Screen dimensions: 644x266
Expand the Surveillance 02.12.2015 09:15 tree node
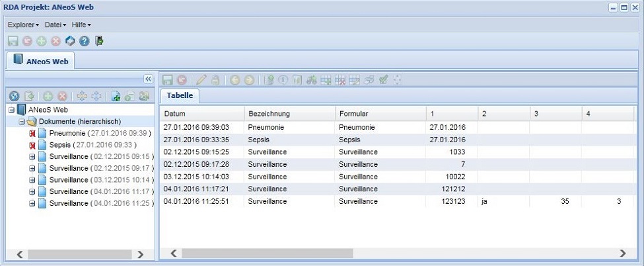click(32, 157)
